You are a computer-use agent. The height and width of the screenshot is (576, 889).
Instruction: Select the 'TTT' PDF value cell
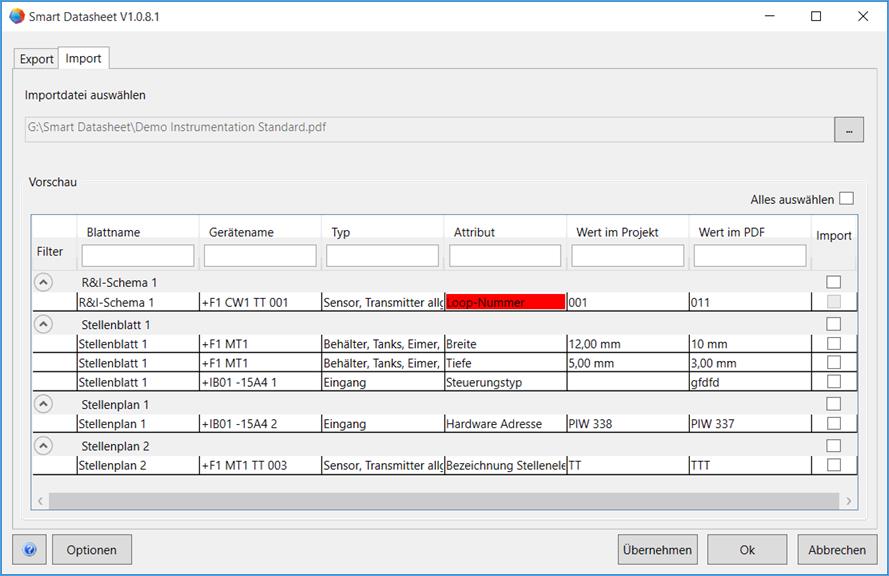(750, 465)
